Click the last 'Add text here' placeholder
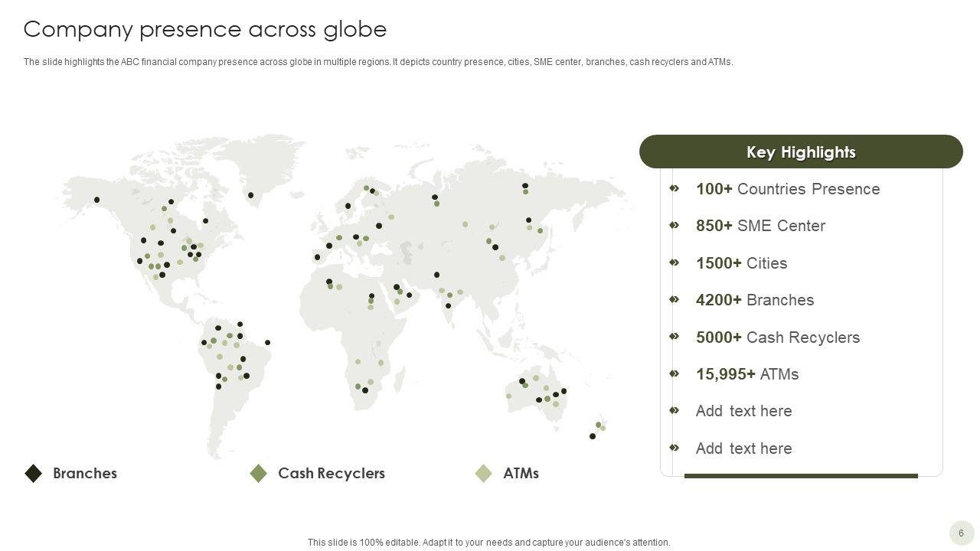This screenshot has width=980, height=551. point(743,448)
